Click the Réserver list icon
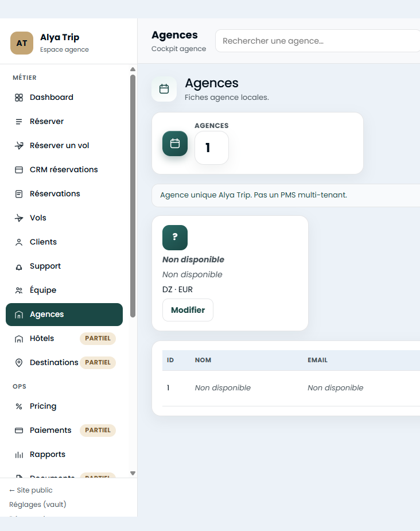The width and height of the screenshot is (420, 531). (19, 122)
